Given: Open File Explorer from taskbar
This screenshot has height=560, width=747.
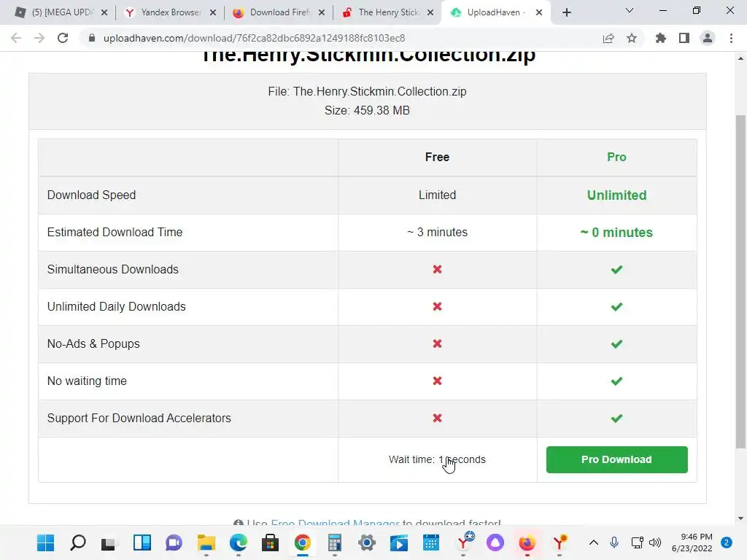Looking at the screenshot, I should [x=206, y=542].
